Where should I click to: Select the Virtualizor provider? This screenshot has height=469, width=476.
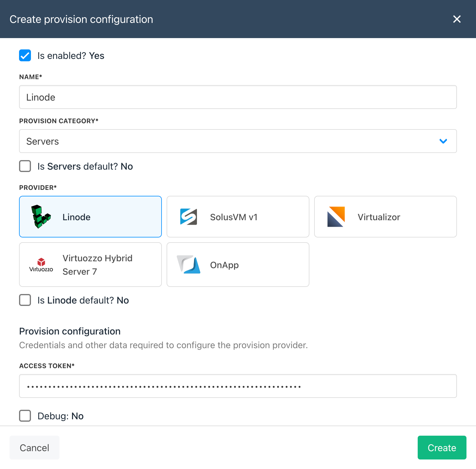click(386, 217)
